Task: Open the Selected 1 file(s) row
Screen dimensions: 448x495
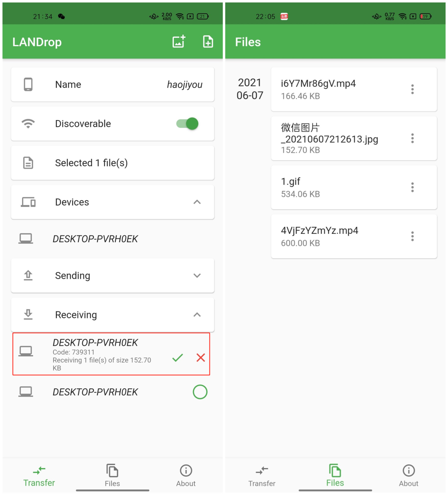Action: 112,163
